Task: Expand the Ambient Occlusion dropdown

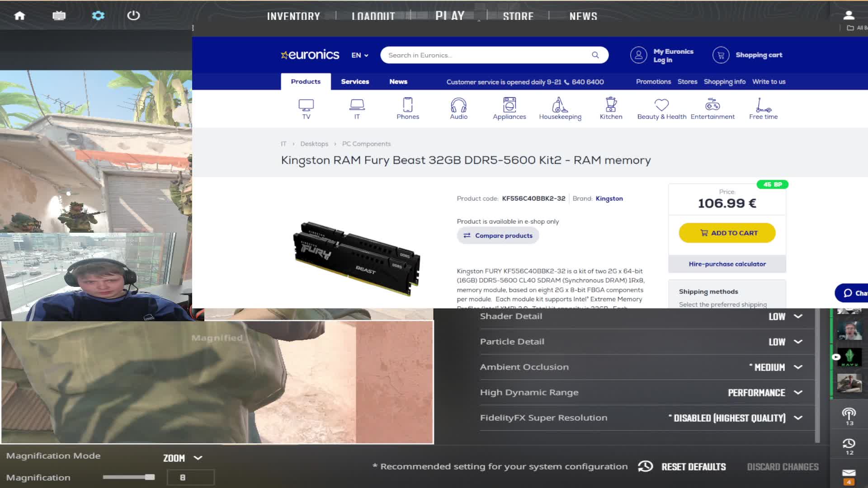Action: 798,367
